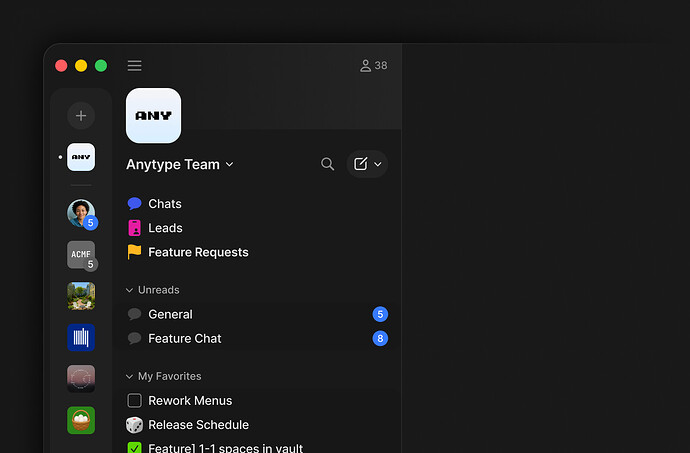This screenshot has width=690, height=453.
Task: Click the green maximize window button
Action: 101,66
